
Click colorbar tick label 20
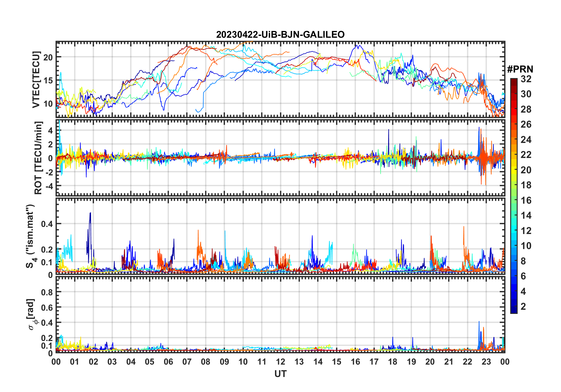click(526, 170)
